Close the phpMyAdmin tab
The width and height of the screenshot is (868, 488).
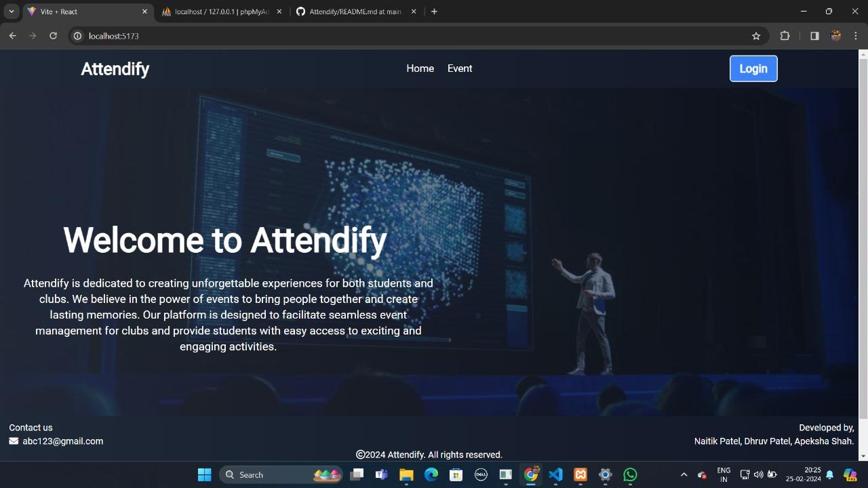pyautogui.click(x=279, y=12)
